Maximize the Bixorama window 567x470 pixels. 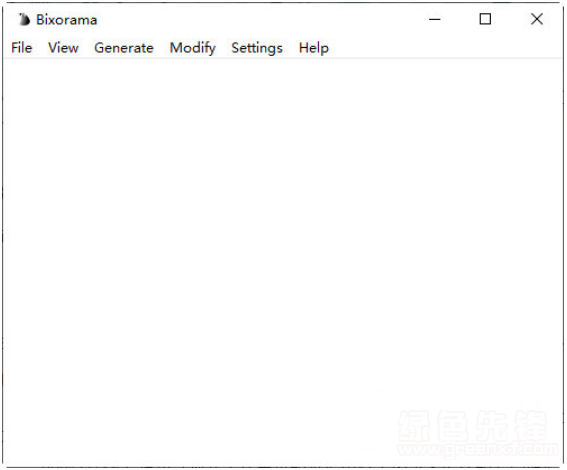485,19
